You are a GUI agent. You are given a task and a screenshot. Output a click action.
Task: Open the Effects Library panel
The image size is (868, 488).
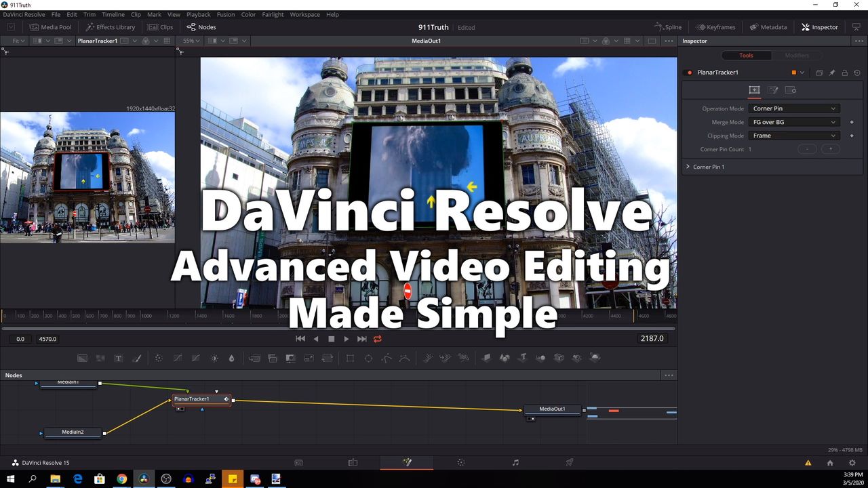[x=111, y=27]
